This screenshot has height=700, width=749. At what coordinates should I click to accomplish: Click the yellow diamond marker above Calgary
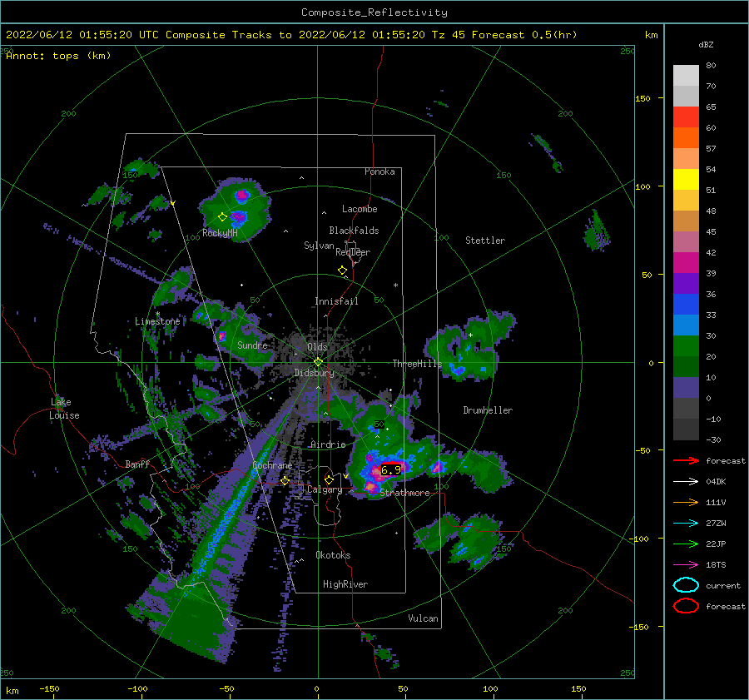[329, 479]
